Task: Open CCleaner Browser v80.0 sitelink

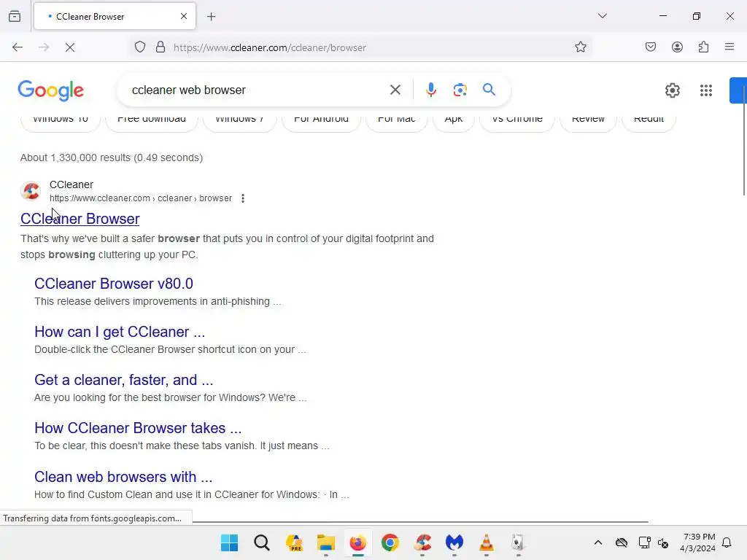Action: click(x=113, y=284)
